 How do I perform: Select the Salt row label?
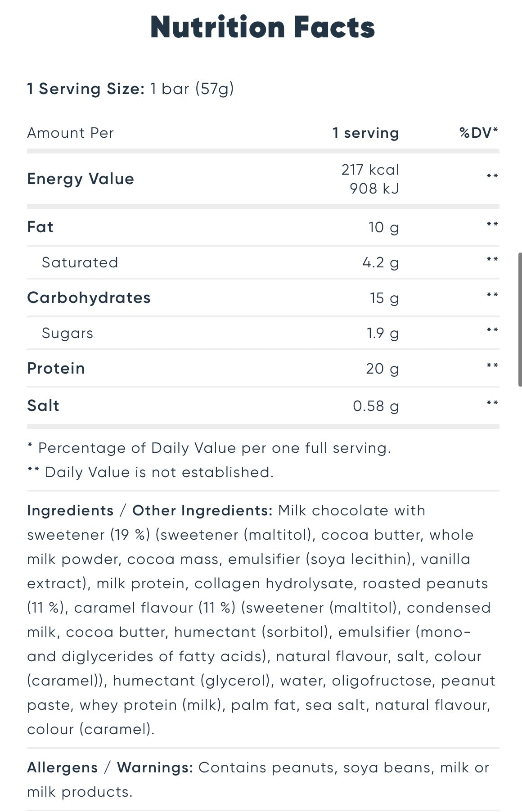click(43, 406)
